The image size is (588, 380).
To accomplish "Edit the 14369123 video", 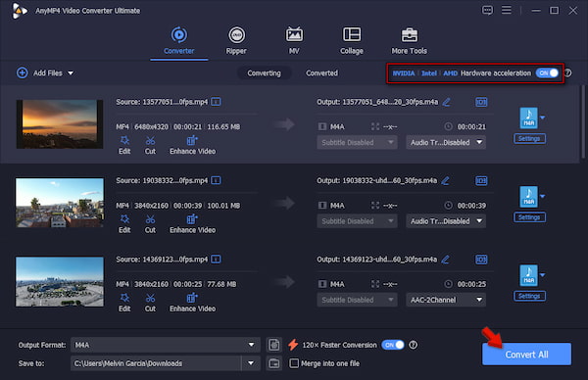I will (x=124, y=303).
